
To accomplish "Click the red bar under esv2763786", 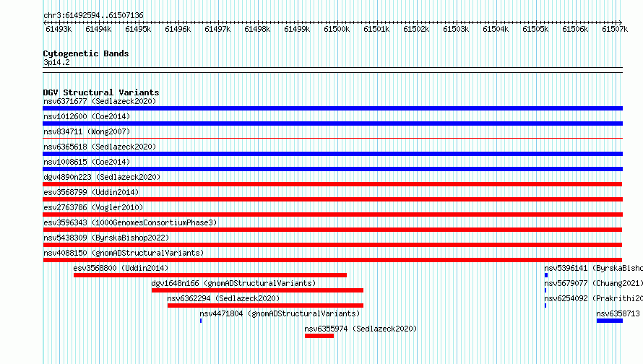I will coord(332,214).
